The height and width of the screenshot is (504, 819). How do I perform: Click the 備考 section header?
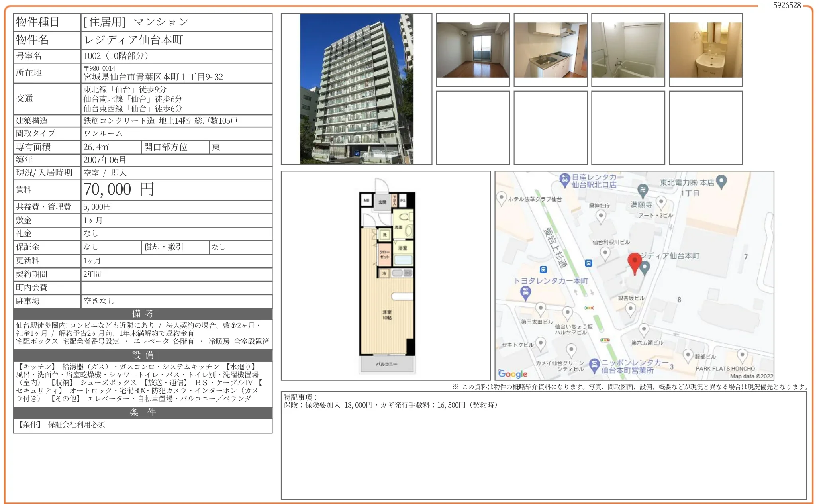tap(143, 314)
